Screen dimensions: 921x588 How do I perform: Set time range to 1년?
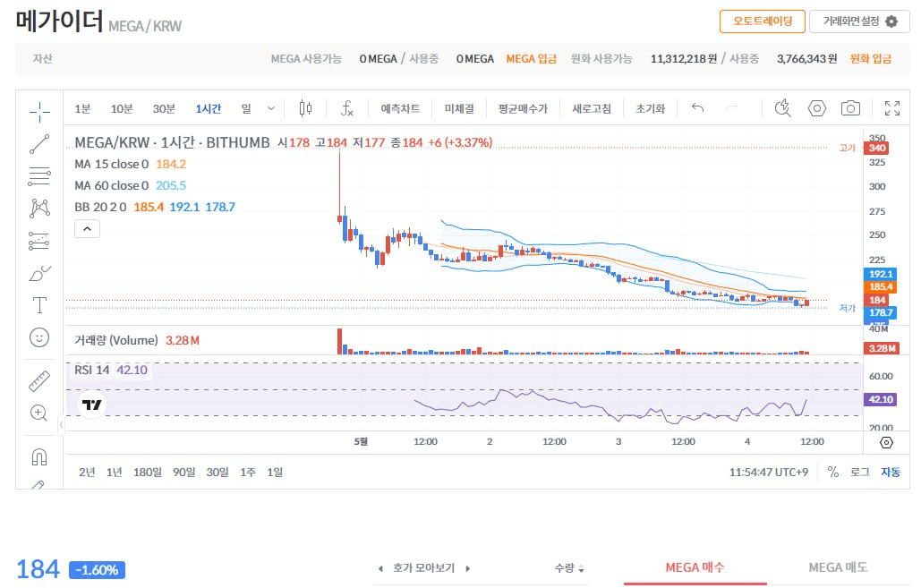114,473
